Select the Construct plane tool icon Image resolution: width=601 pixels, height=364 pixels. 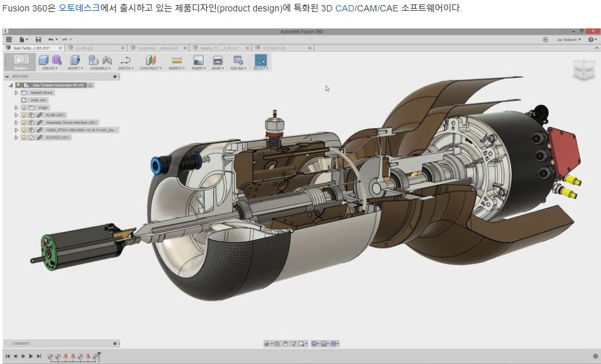[151, 59]
